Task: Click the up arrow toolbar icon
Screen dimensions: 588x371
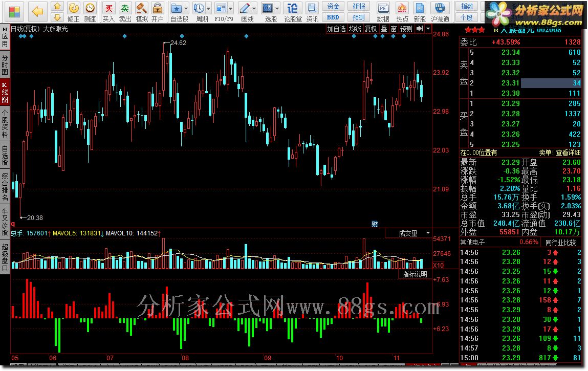Action: point(57,6)
